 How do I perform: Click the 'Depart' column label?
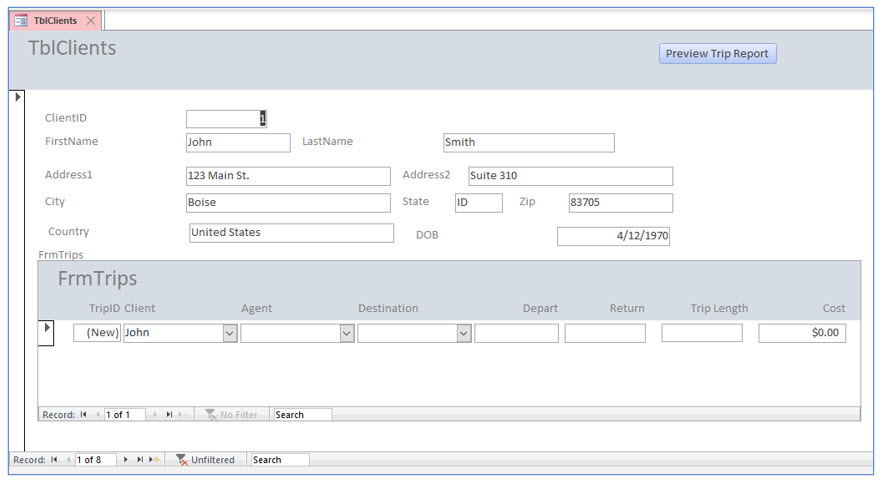pos(540,308)
